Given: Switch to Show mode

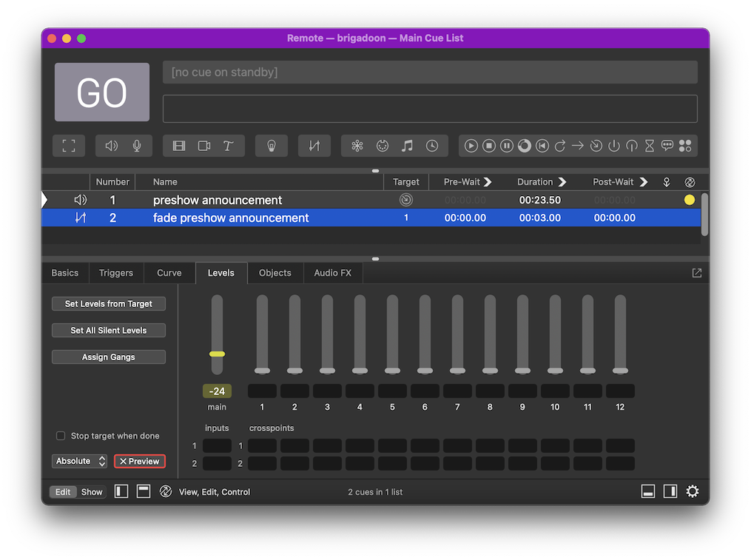Looking at the screenshot, I should (x=92, y=492).
